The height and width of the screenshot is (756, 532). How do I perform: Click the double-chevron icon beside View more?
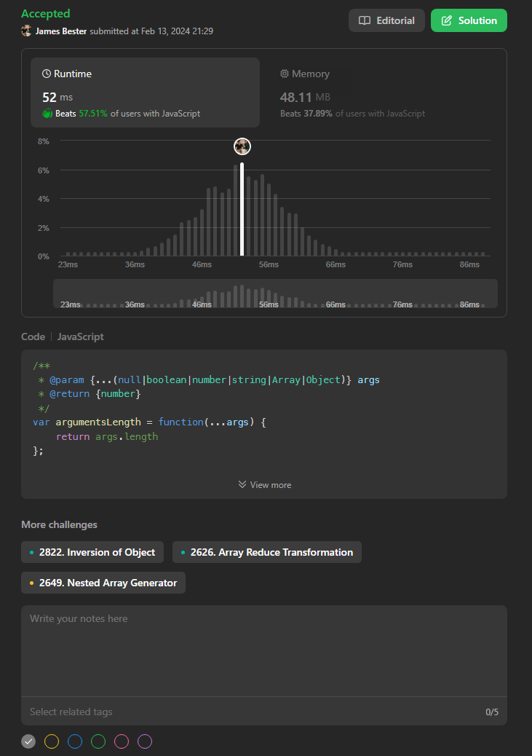[242, 484]
